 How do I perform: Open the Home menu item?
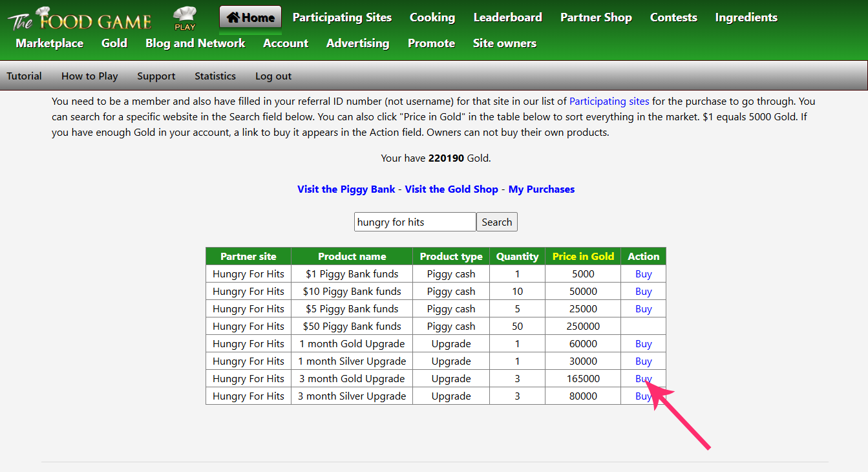(250, 17)
